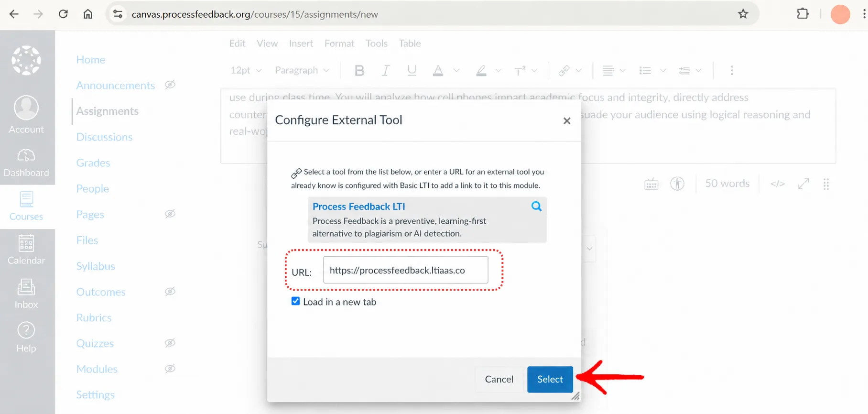Expand alignment options arrow

[622, 71]
